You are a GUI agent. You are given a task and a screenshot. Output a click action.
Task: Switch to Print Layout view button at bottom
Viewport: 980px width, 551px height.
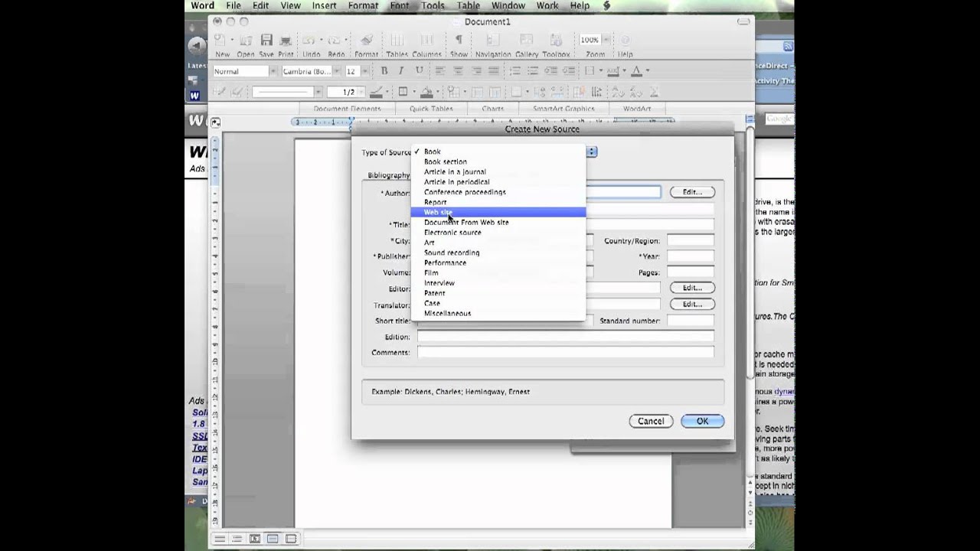pos(273,539)
